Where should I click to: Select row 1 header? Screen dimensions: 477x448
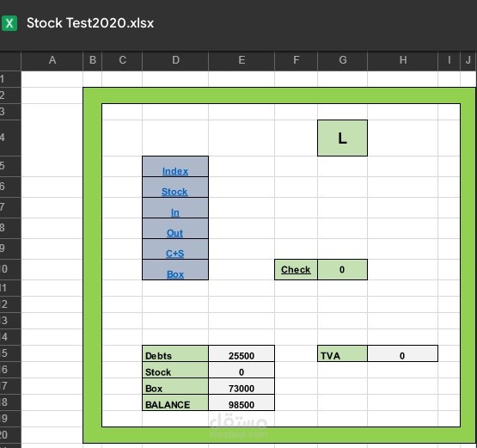(x=10, y=79)
